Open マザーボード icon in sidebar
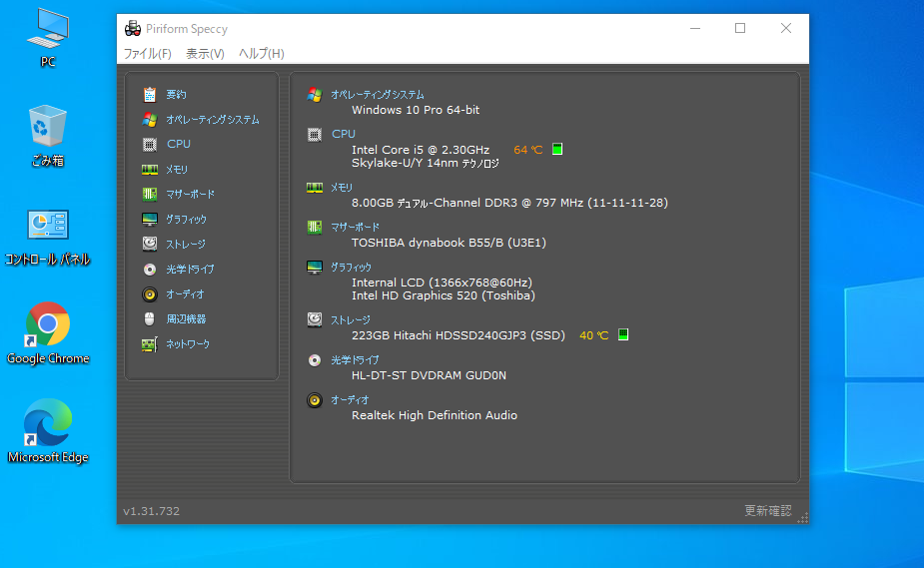Screen dimensions: 924x568 pyautogui.click(x=150, y=195)
